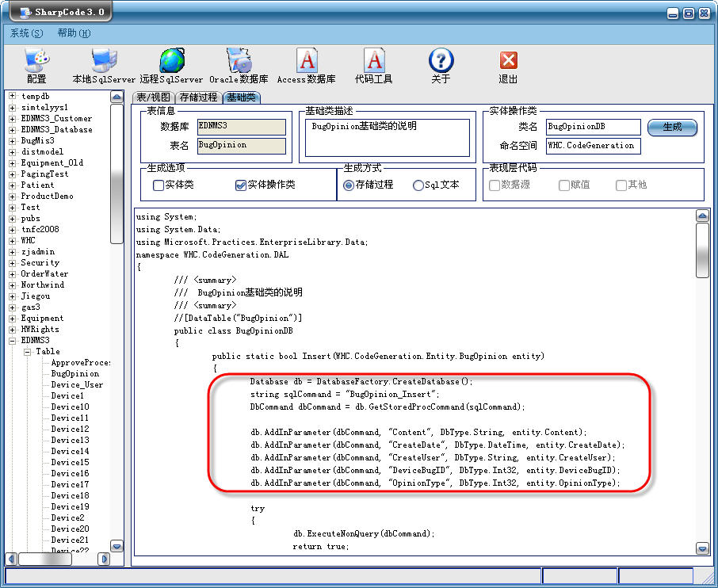Click 'db.ExecuteNonQuery(dbCommand);' code line

[x=364, y=533]
